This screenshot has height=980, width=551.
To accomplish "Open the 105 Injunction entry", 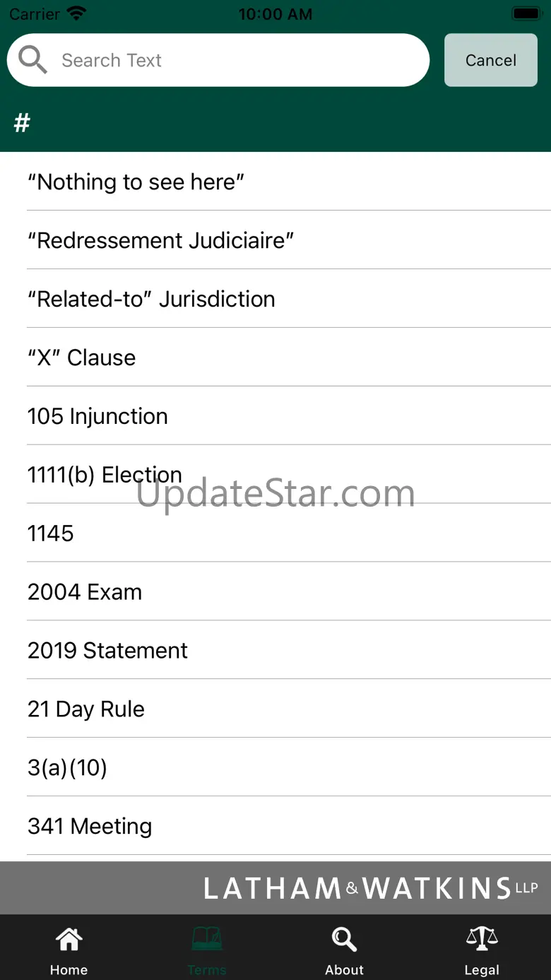I will pos(97,417).
